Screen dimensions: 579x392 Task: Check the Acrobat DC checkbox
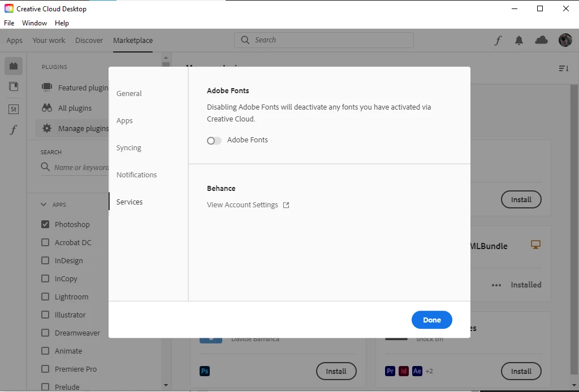(x=45, y=242)
